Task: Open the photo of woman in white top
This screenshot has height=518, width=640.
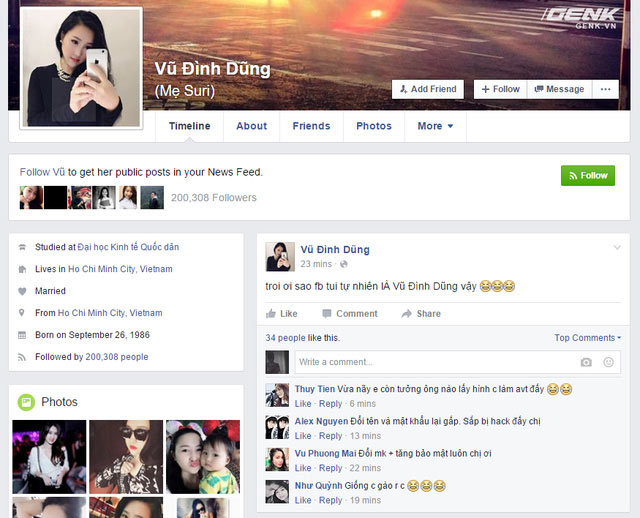Action: 49,457
